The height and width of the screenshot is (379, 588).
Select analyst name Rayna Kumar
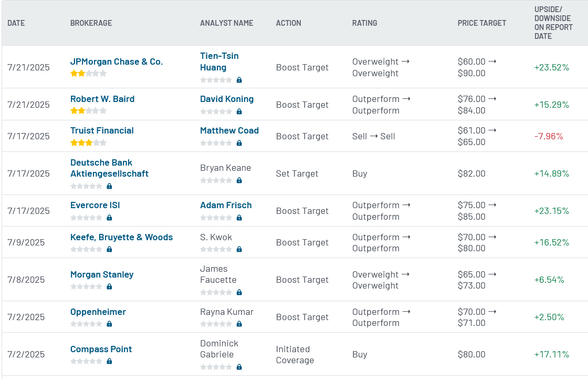[227, 312]
